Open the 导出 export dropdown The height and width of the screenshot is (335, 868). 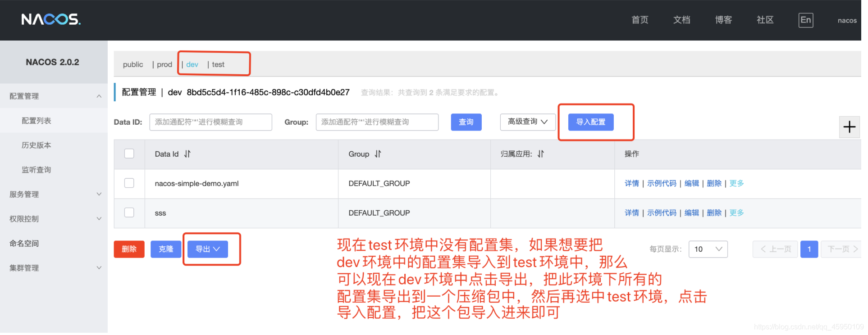coord(208,249)
